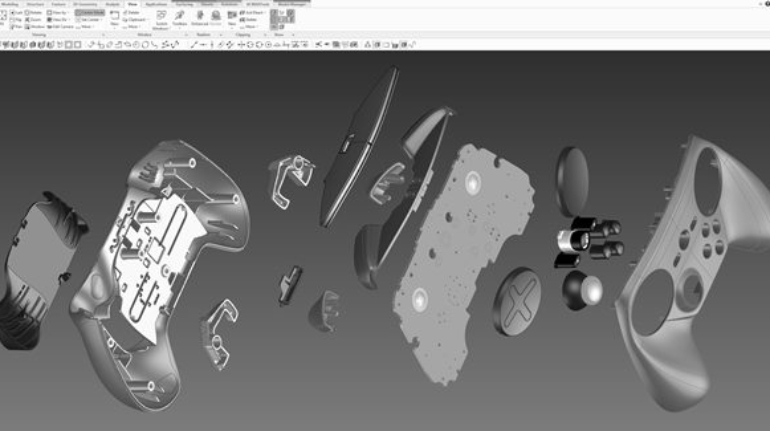Activate the Zoom view tool
The width and height of the screenshot is (770, 431).
[33, 20]
